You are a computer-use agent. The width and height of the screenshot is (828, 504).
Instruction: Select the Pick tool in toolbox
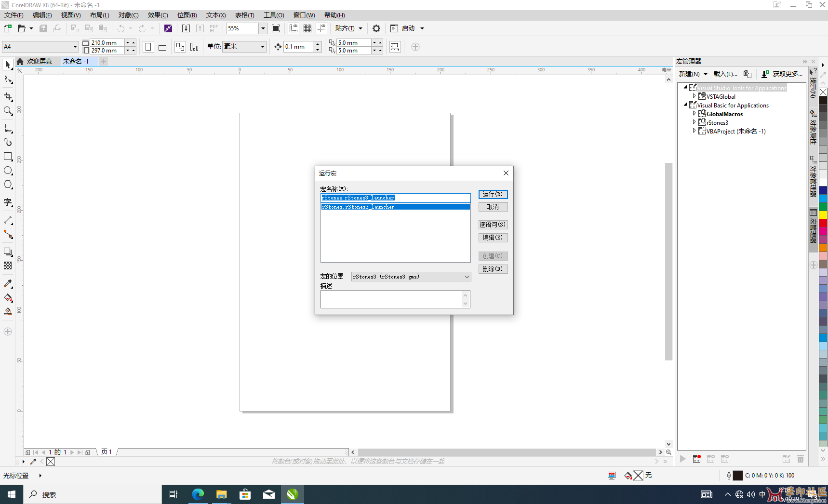pyautogui.click(x=8, y=65)
